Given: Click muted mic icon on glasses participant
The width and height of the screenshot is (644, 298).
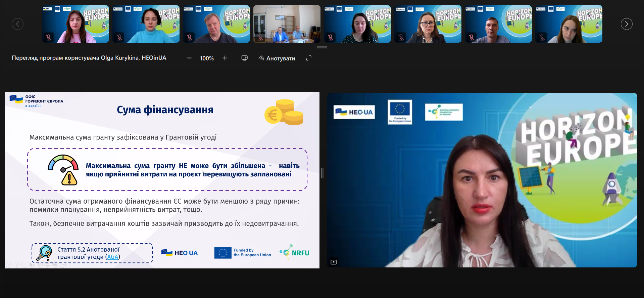Looking at the screenshot, I should coord(401,37).
